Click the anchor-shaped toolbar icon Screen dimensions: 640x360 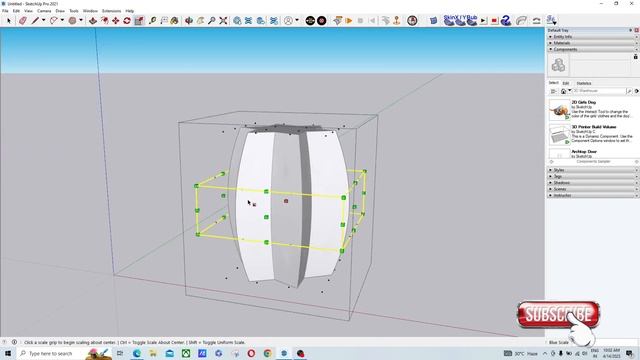pyautogui.click(x=396, y=20)
